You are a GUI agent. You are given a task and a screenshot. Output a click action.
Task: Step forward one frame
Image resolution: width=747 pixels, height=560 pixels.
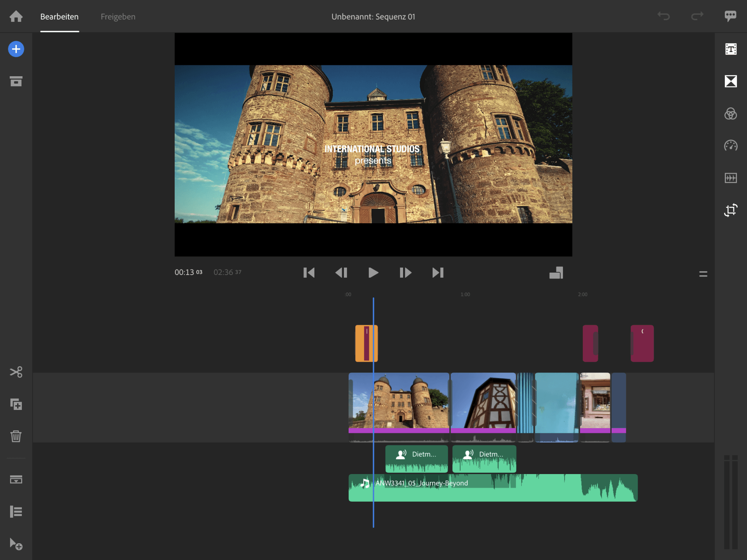405,273
